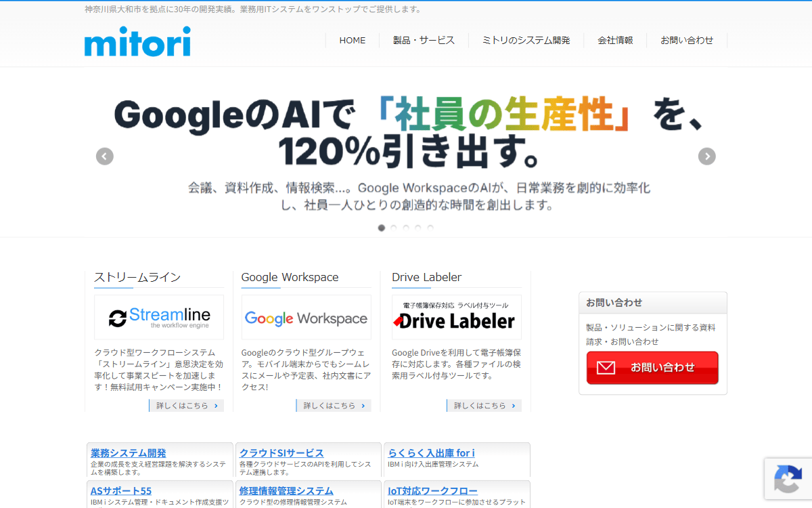Click the envelope icon on contact button
This screenshot has height=508, width=812.
coord(606,368)
